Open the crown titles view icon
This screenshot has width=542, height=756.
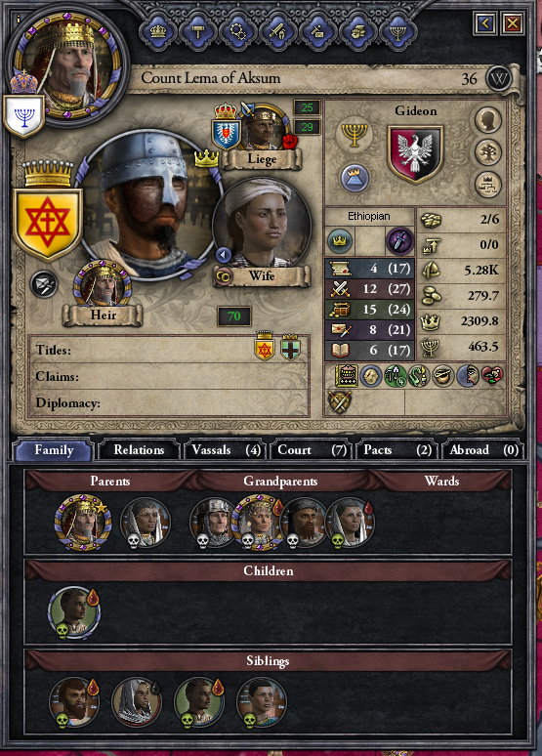[x=158, y=32]
